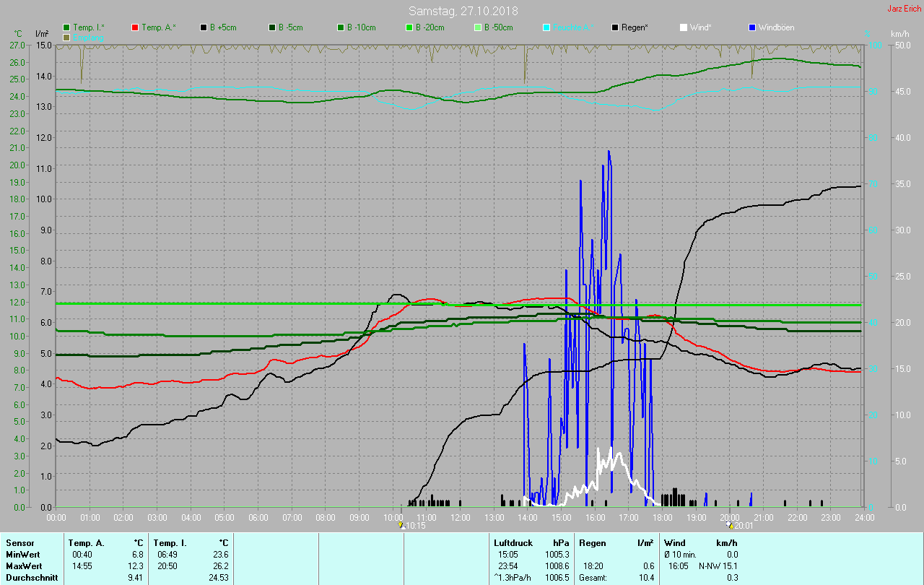This screenshot has width=924, height=585.
Task: Click the B -50cm legend label
Action: (498, 27)
